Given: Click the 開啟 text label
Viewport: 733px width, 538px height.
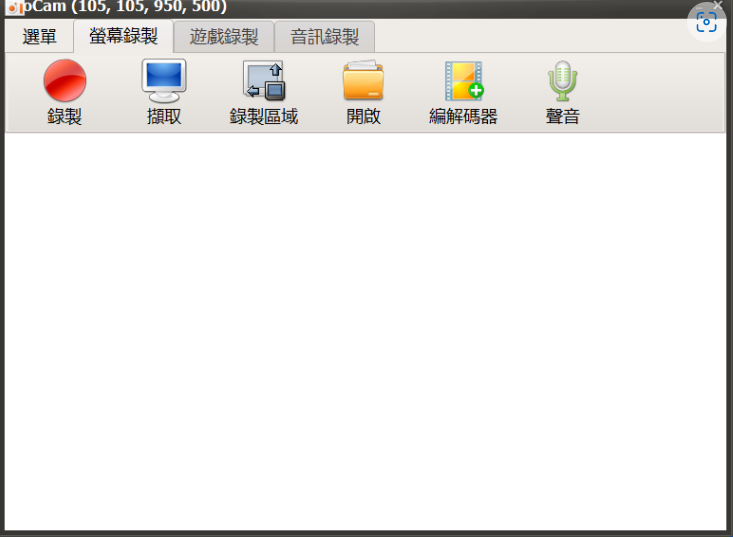Looking at the screenshot, I should 364,116.
